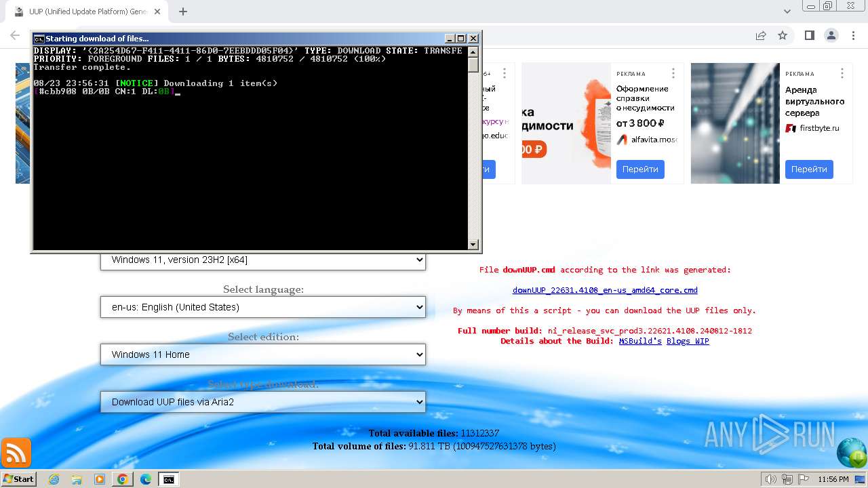Viewport: 868px width, 488px height.
Task: Share this page icon in Chrome
Action: pyautogui.click(x=761, y=35)
